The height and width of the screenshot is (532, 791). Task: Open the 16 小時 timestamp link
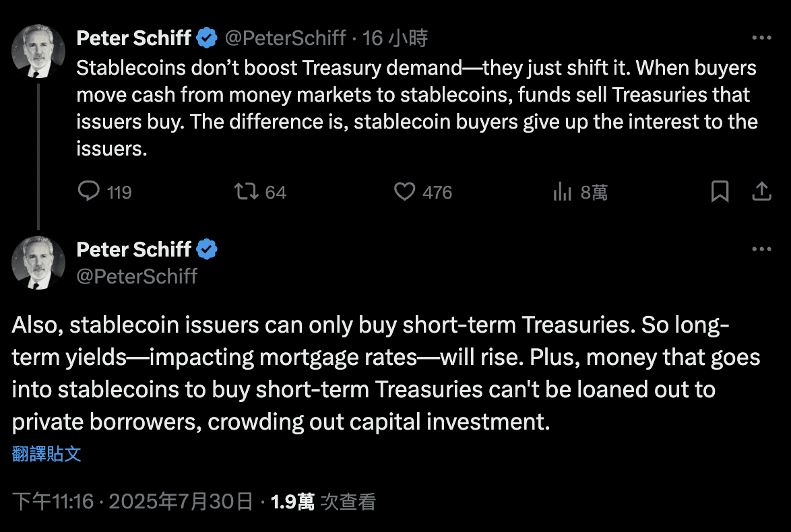(395, 38)
